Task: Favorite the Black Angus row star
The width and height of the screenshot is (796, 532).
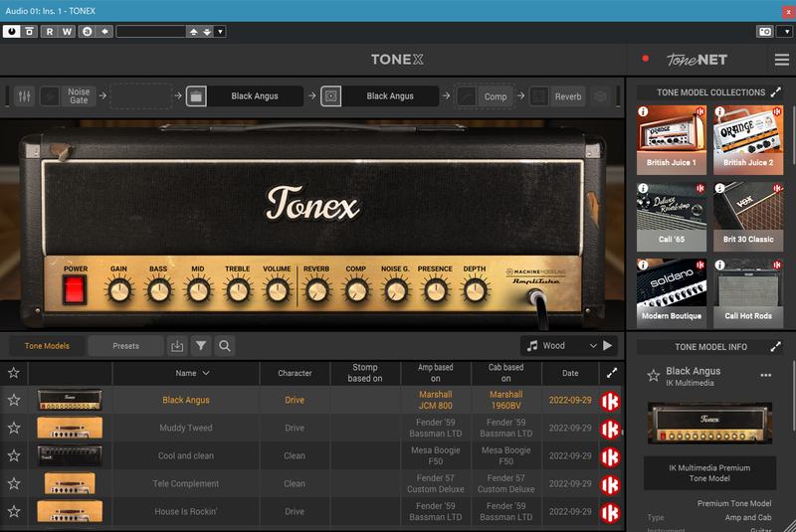Action: (14, 400)
